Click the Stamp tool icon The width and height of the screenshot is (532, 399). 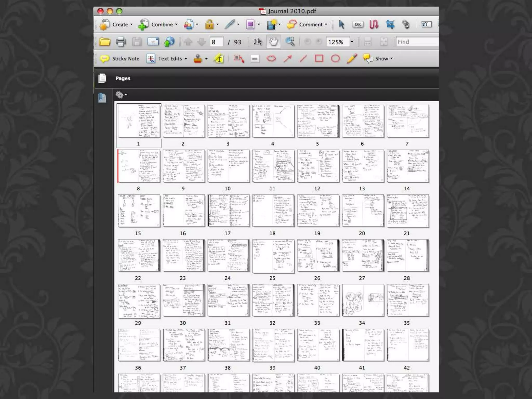(x=198, y=59)
